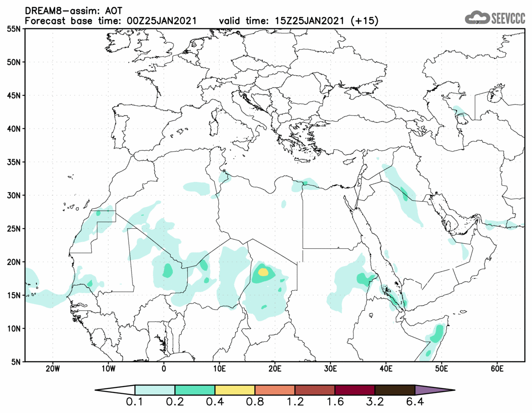The image size is (532, 413).
Task: Click the 15N latitude axis label
Action: (14, 295)
